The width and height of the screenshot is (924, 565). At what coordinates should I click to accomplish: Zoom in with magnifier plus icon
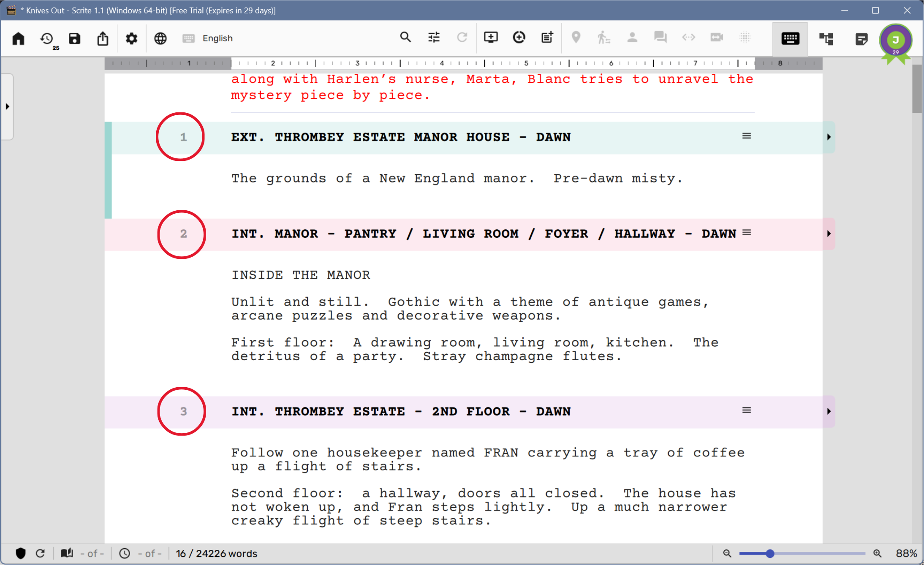tap(878, 553)
